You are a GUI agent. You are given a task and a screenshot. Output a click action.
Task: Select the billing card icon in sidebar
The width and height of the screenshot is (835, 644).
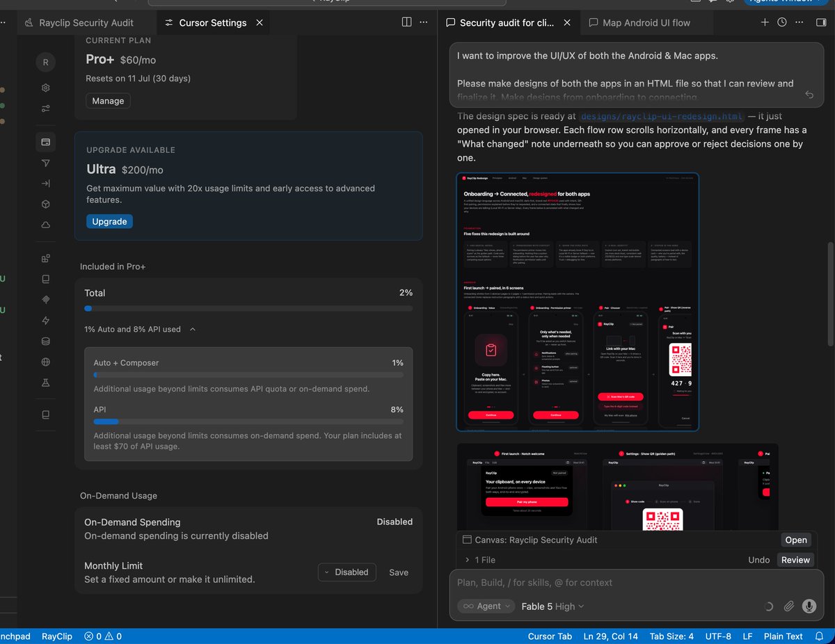coord(46,142)
